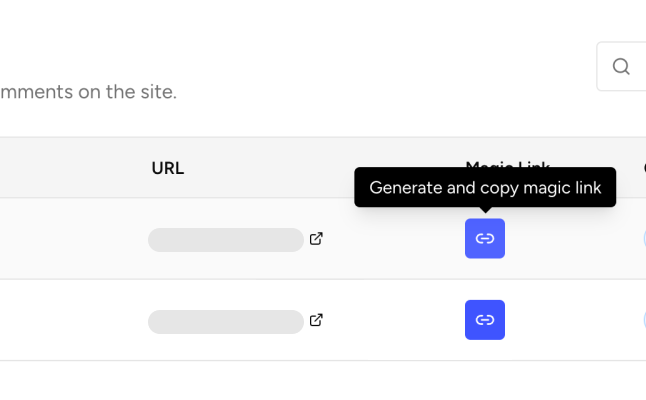This screenshot has width=646, height=400.
Task: Click the 'comments on the site' description text
Action: (88, 92)
